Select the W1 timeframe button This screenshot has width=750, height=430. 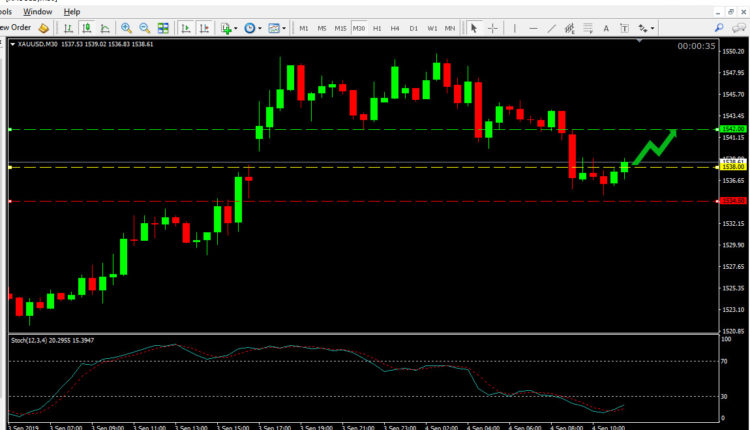(x=432, y=28)
